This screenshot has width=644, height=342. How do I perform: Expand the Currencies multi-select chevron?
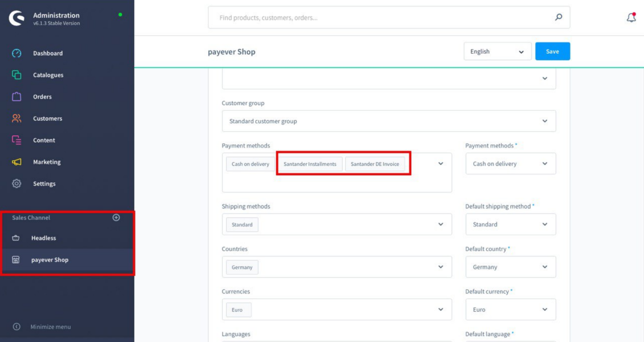(441, 309)
